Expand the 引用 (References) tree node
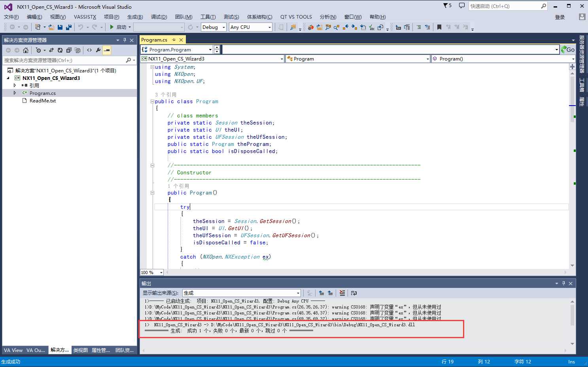Viewport: 588px width, 367px height. [x=15, y=85]
